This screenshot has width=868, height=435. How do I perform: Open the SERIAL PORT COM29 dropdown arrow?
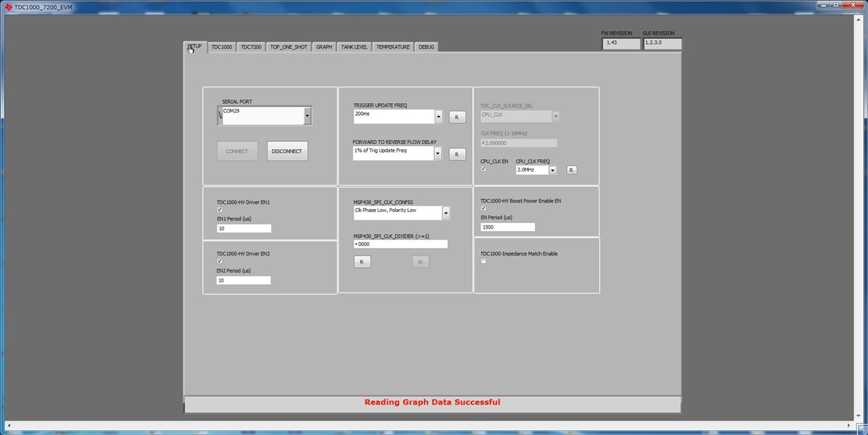tap(307, 116)
